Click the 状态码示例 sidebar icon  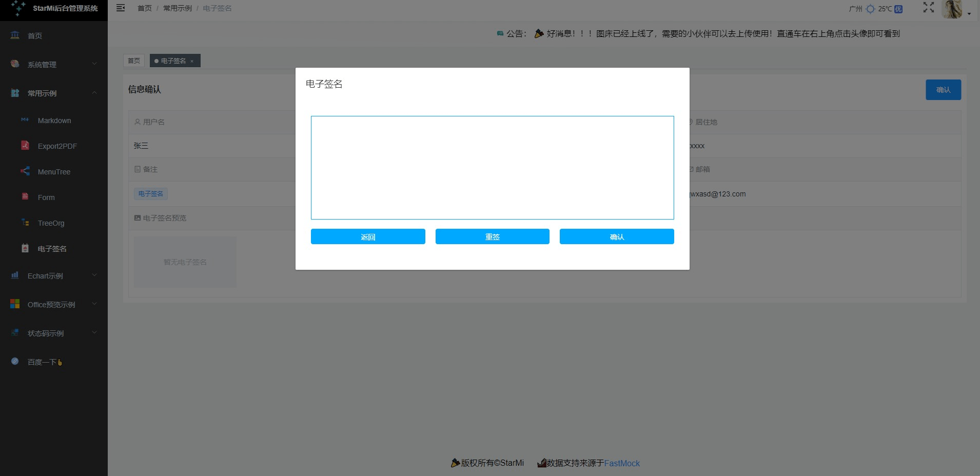(x=15, y=333)
